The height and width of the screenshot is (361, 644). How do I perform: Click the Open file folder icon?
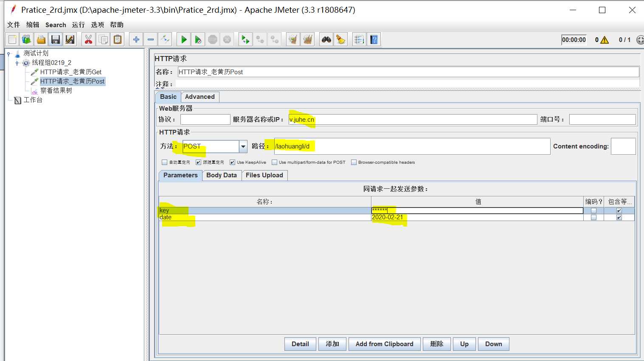coord(41,39)
